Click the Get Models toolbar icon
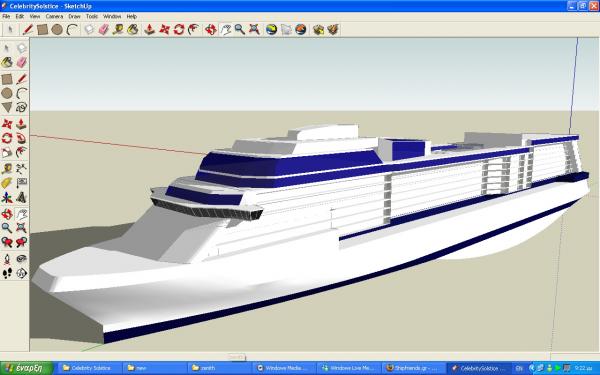This screenshot has width=600, height=375. (x=318, y=29)
